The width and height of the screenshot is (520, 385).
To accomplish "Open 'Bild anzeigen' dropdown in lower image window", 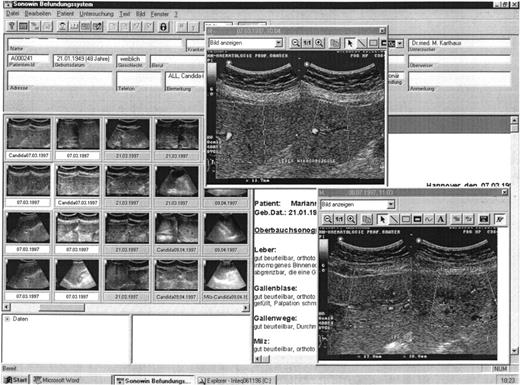I will coord(391,204).
